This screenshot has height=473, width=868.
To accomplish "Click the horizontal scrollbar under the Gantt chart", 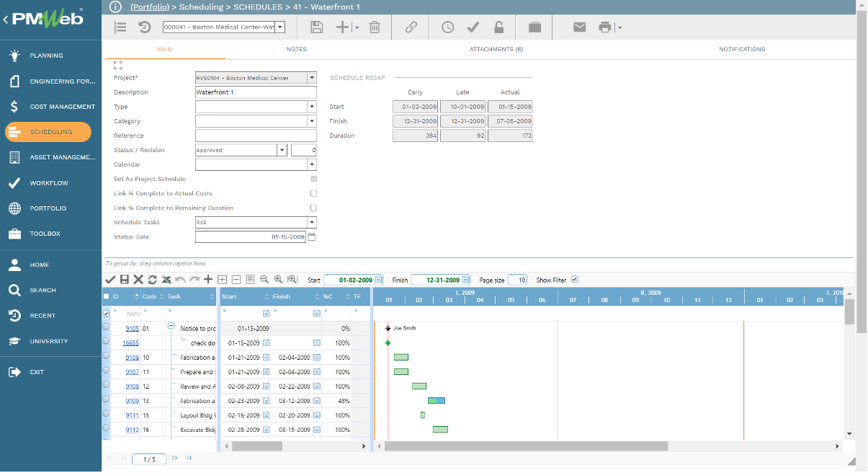I will [526, 446].
